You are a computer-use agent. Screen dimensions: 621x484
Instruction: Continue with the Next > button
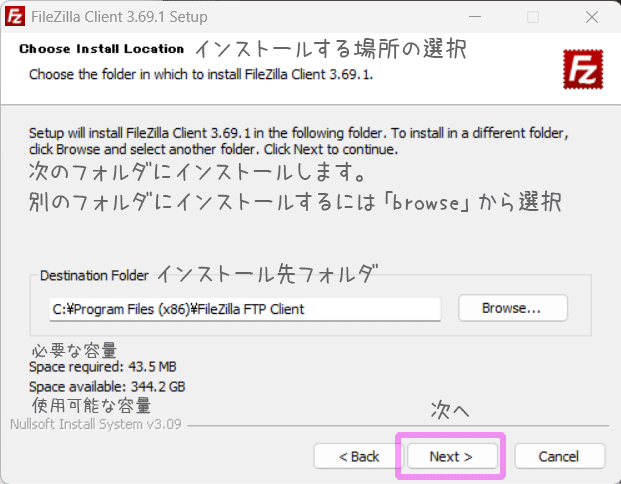click(x=452, y=456)
